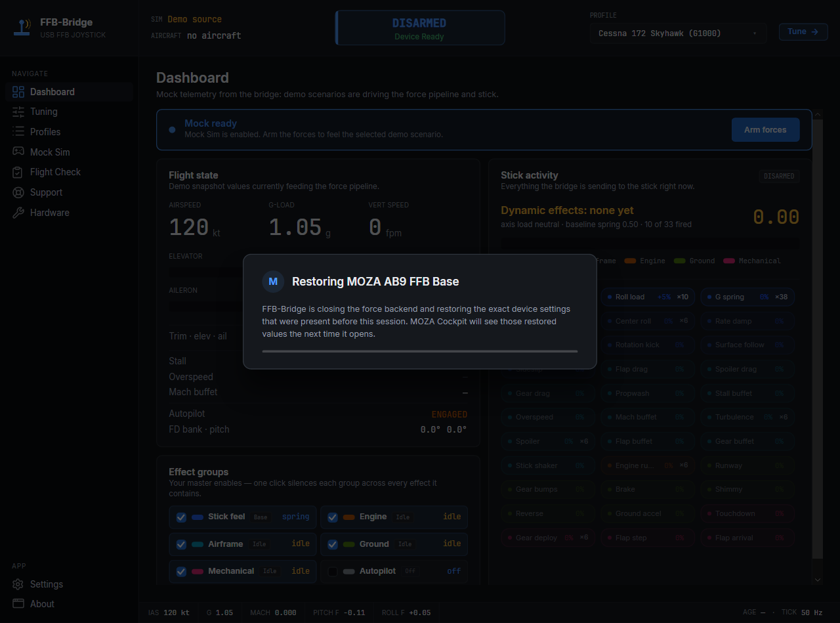Click the Mock Sim gamepad icon
Screen dimensions: 840x623
[18, 152]
